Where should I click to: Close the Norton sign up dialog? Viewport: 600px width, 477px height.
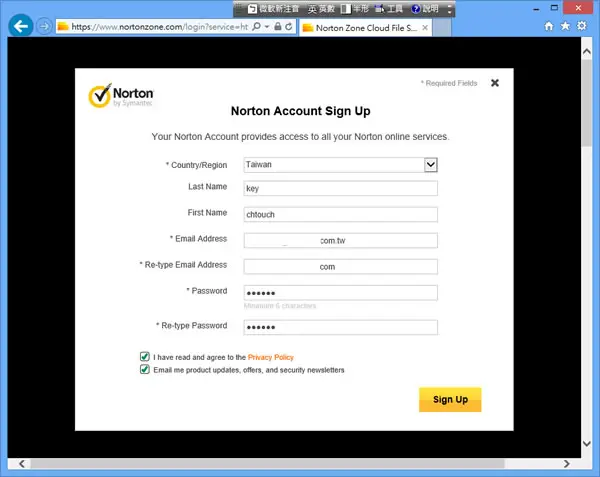tap(495, 83)
